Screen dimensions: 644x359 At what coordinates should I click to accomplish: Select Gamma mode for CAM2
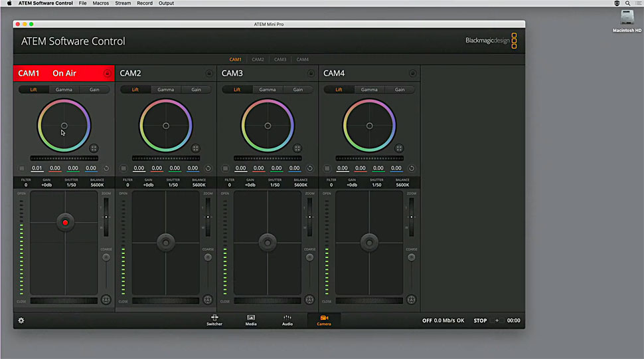coord(165,90)
